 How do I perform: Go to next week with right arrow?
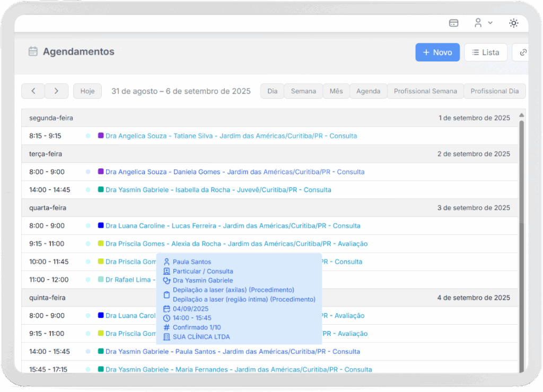pyautogui.click(x=56, y=91)
